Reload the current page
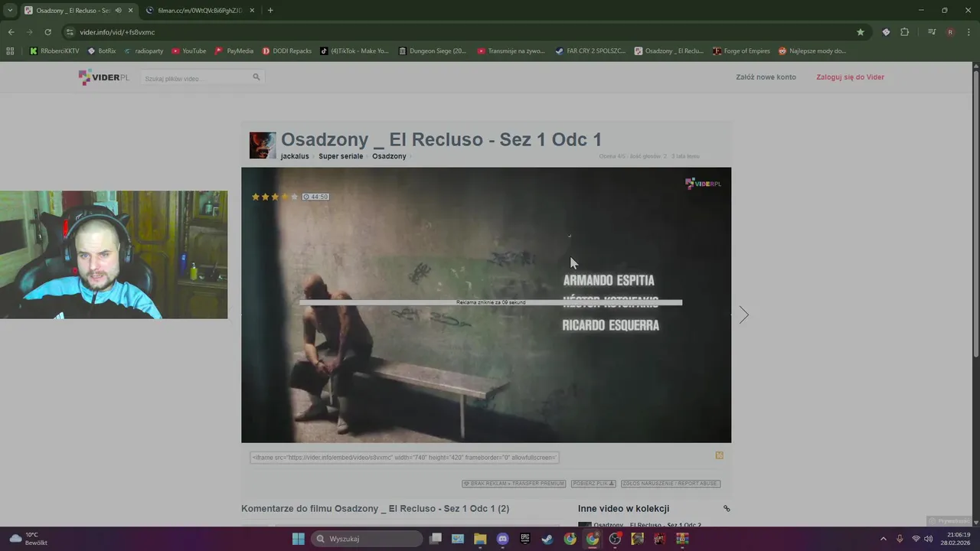This screenshot has height=551, width=980. (47, 32)
